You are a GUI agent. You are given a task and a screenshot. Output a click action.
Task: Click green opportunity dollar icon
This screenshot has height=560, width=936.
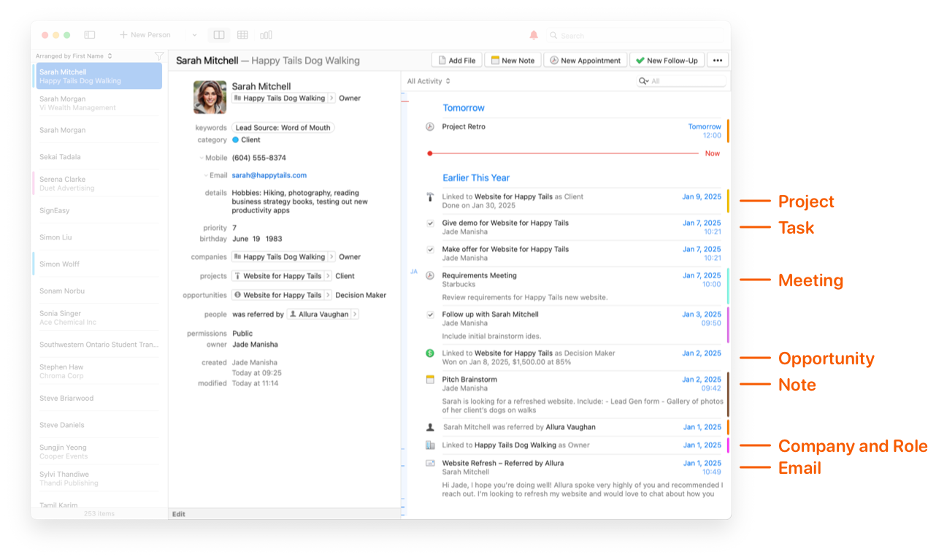click(x=430, y=353)
